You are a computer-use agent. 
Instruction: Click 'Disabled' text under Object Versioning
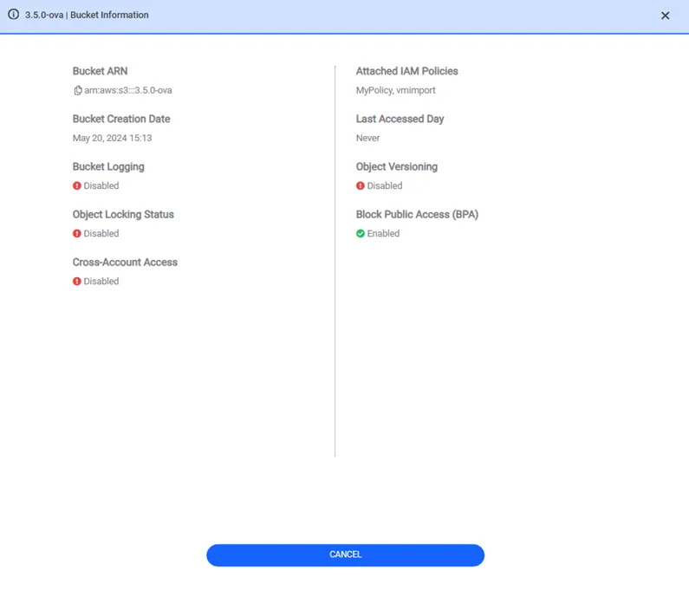pos(385,186)
